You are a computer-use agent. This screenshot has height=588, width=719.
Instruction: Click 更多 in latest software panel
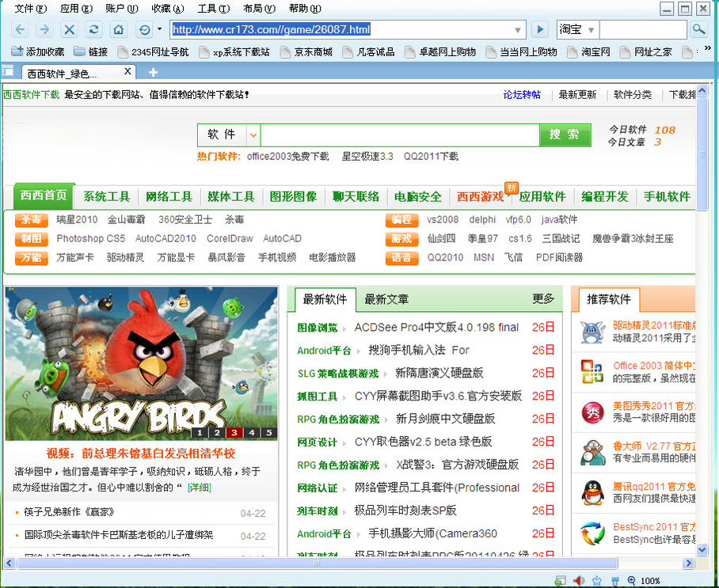[543, 299]
